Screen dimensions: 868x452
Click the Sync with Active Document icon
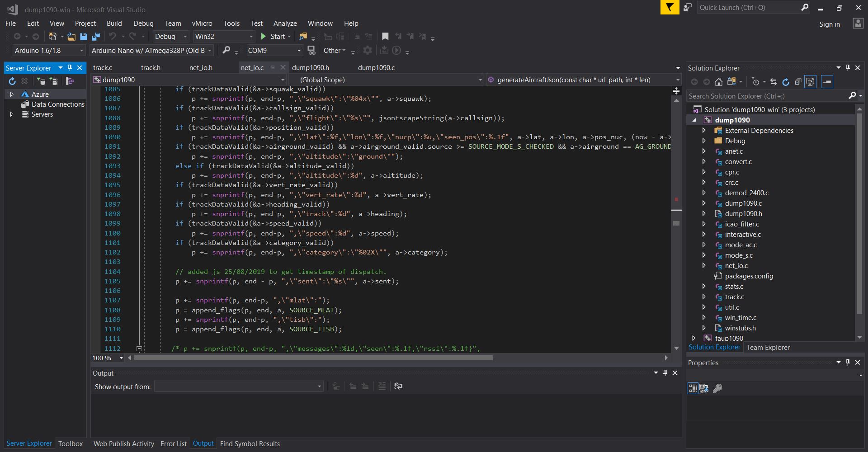(x=774, y=82)
